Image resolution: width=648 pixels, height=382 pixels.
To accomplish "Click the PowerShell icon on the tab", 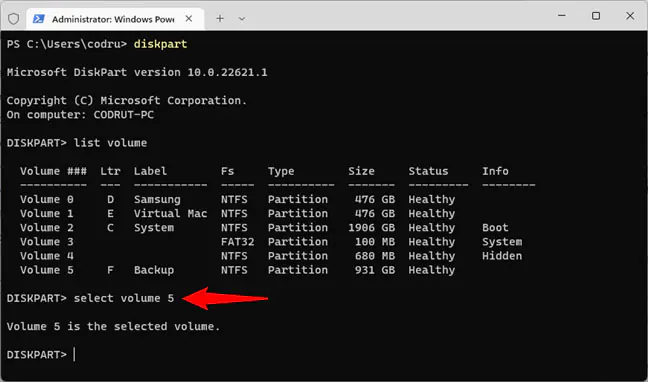I will tap(39, 19).
